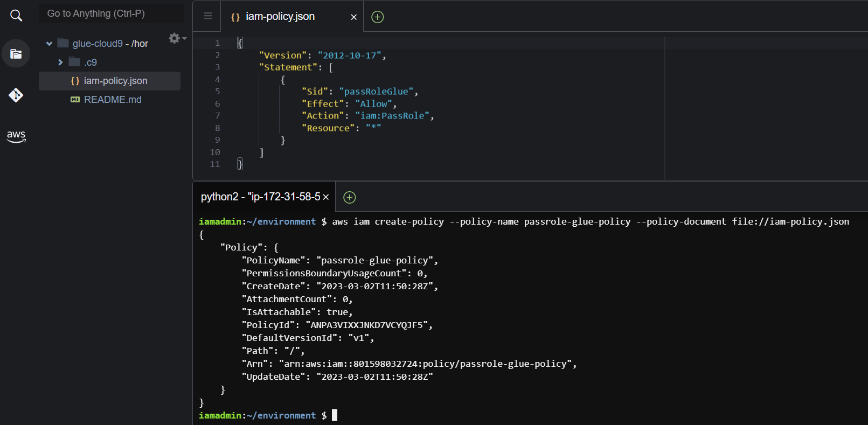Image resolution: width=868 pixels, height=425 pixels.
Task: Click the policy Arn value in terminal
Action: [x=425, y=364]
